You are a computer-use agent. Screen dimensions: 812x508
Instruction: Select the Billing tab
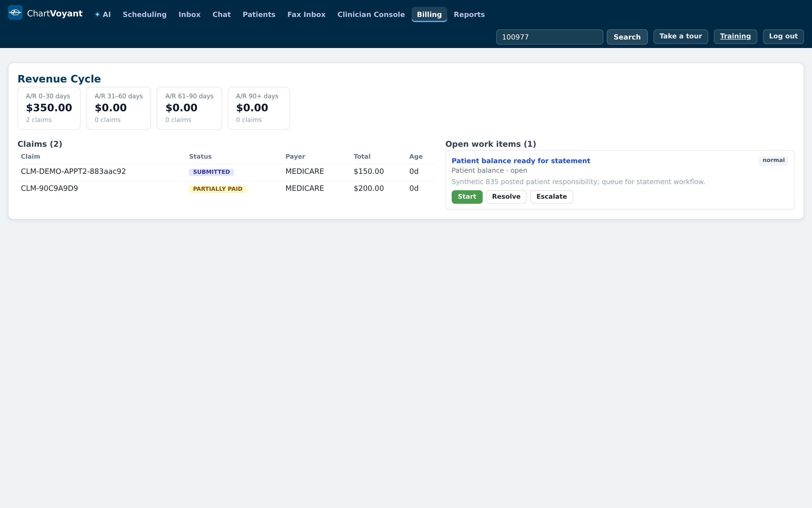(429, 14)
